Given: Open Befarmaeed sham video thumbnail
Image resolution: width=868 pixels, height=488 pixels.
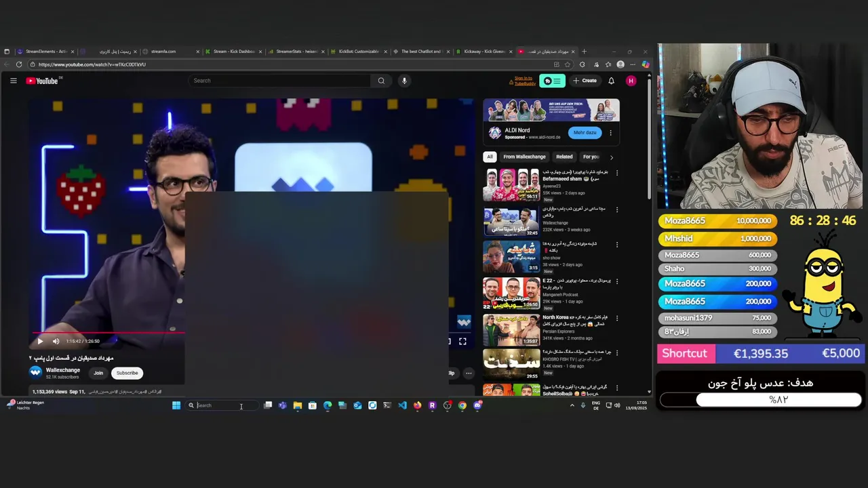Looking at the screenshot, I should 511,185.
